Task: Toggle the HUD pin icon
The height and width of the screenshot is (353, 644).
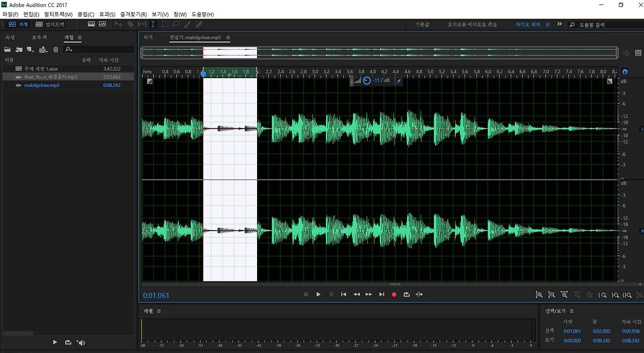Action: point(398,81)
